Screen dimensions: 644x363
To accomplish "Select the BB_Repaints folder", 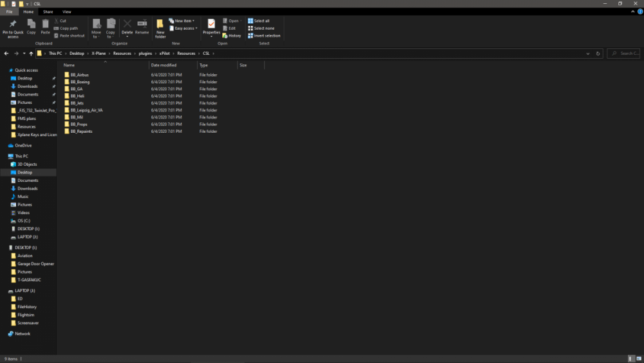I will pos(81,132).
